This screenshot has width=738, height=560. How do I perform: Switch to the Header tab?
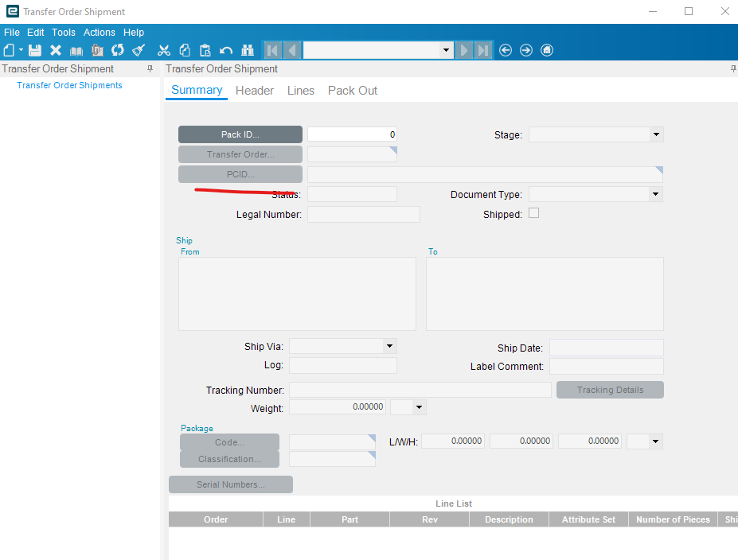coord(255,90)
